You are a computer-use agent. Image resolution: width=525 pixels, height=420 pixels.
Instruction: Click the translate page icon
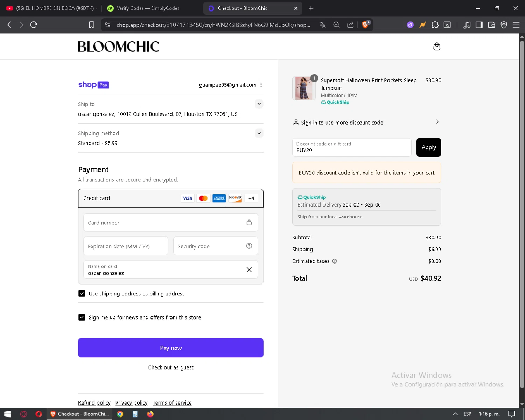pos(322,25)
